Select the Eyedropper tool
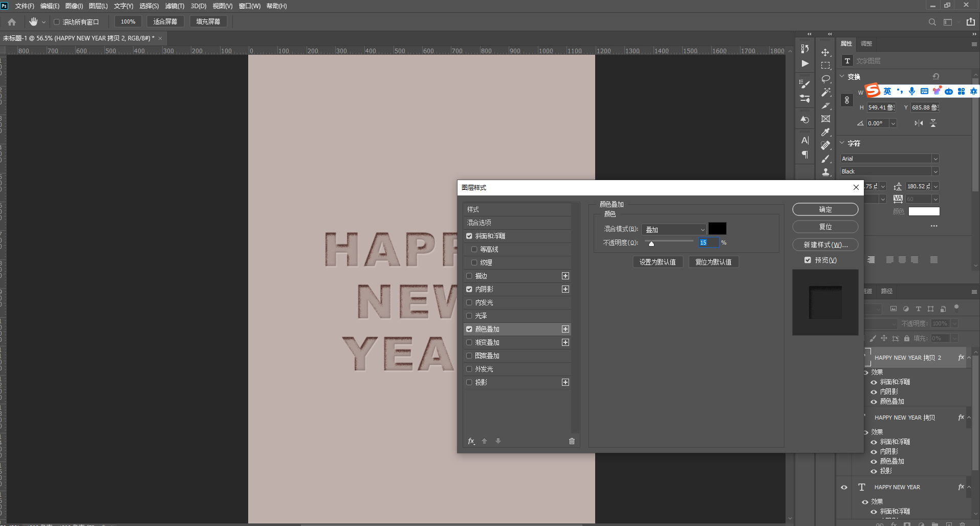 tap(825, 132)
